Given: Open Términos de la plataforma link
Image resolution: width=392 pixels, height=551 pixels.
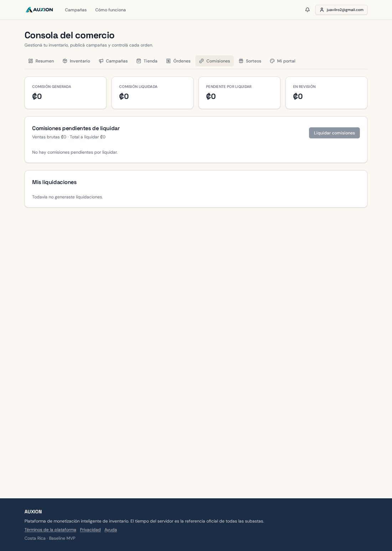Looking at the screenshot, I should pyautogui.click(x=50, y=530).
